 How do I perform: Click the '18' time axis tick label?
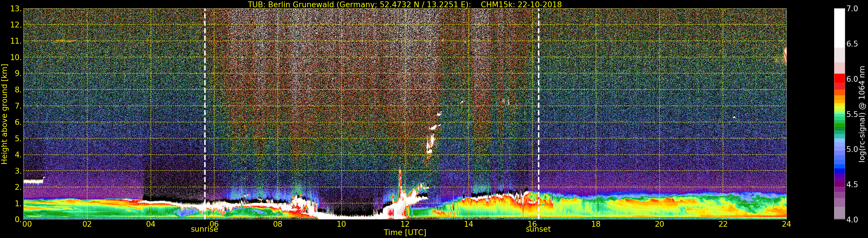(x=596, y=224)
